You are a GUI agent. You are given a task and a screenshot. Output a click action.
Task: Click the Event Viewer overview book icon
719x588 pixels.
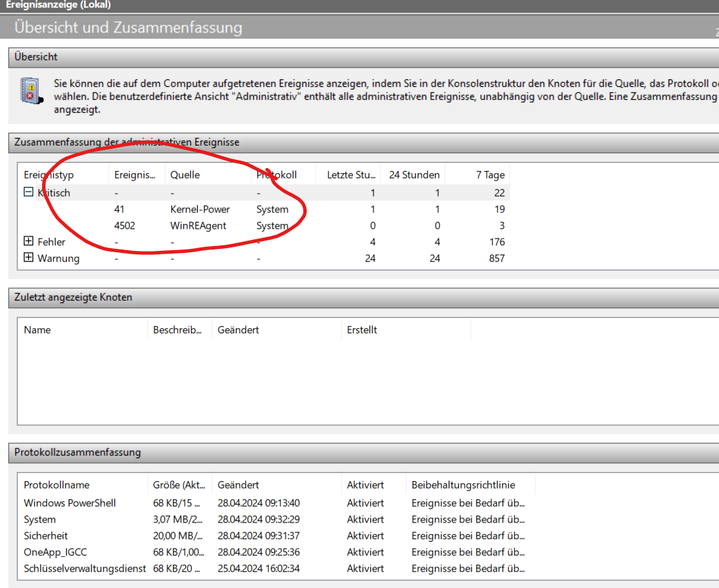pos(32,91)
